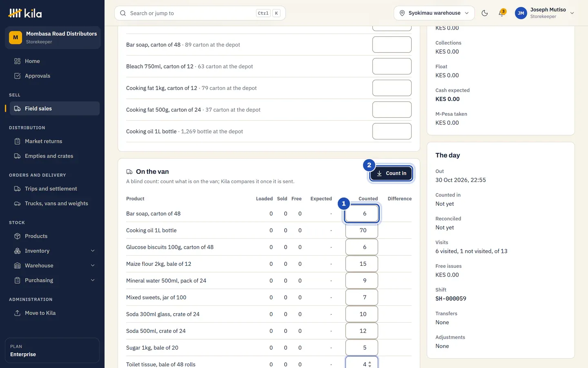Open Products under Stock
This screenshot has width=588, height=368.
(55, 236)
